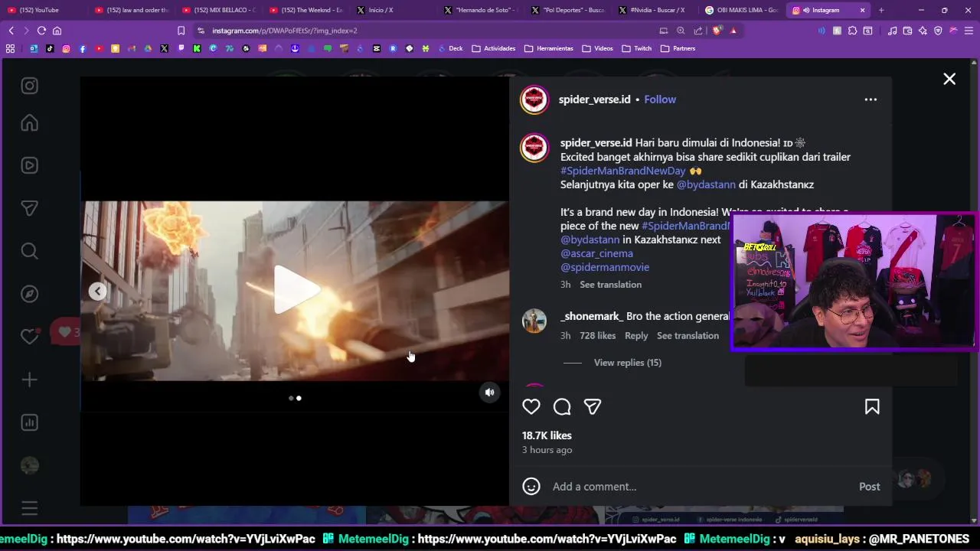Open the More hamburger menu in sidebar

[x=29, y=508]
